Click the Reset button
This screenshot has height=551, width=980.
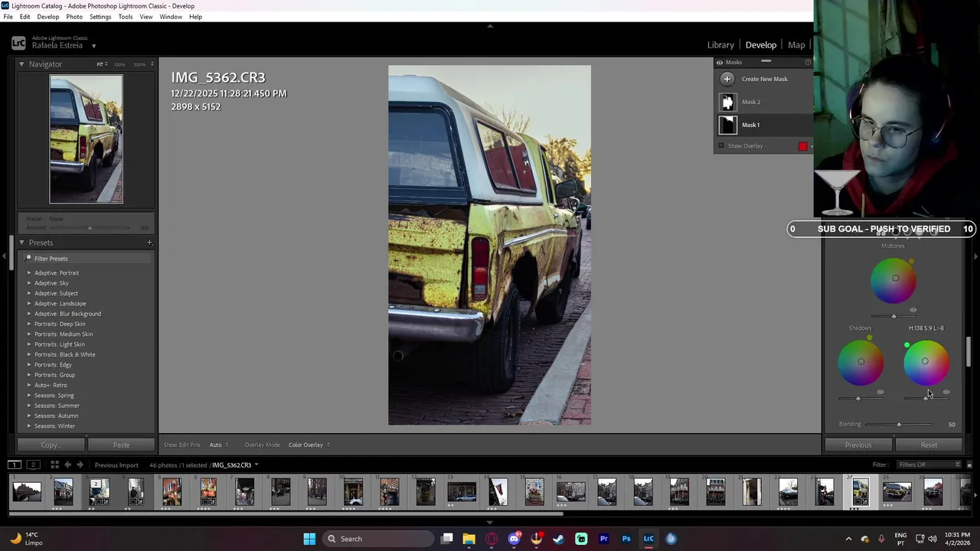929,445
